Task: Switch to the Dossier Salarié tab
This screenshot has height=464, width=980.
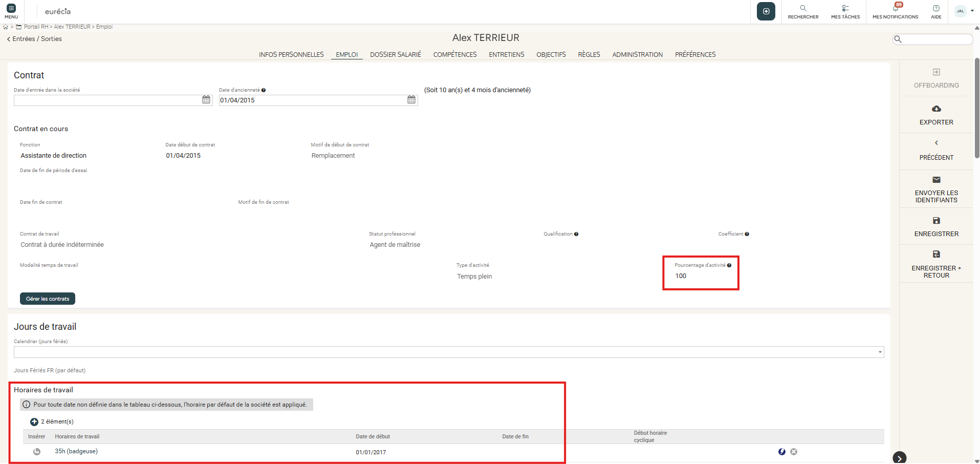Action: coord(395,55)
